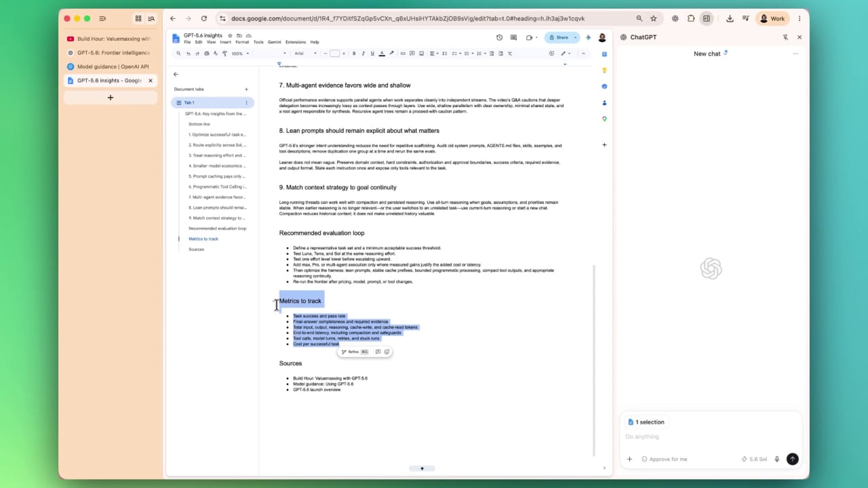Image resolution: width=868 pixels, height=488 pixels.
Task: Click the microphone icon in ChatGPT box
Action: pos(776,459)
